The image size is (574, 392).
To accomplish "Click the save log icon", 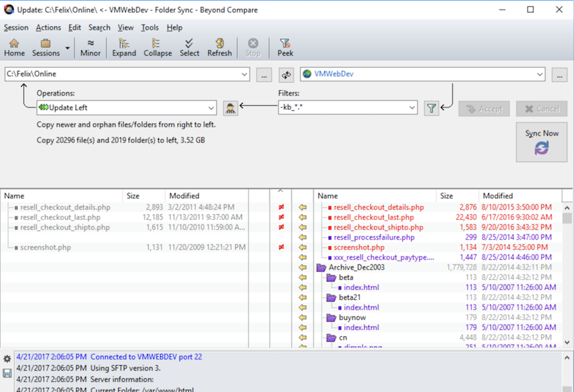I will pyautogui.click(x=7, y=373).
